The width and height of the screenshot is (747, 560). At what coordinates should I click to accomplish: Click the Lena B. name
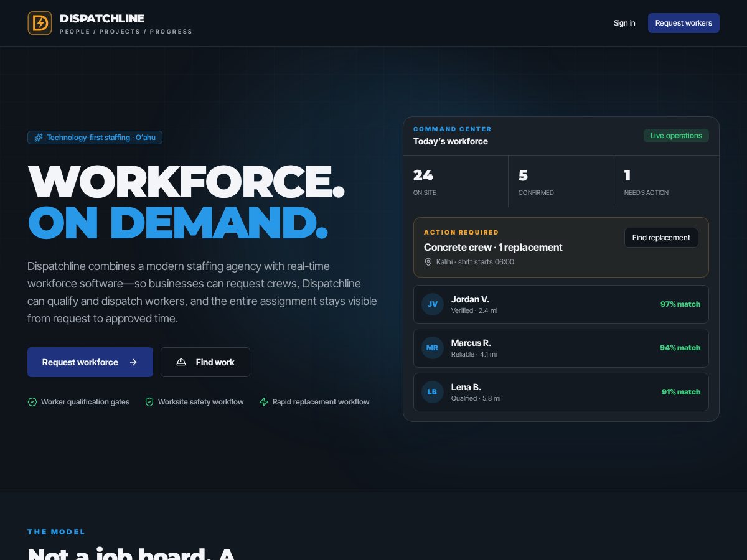point(466,387)
